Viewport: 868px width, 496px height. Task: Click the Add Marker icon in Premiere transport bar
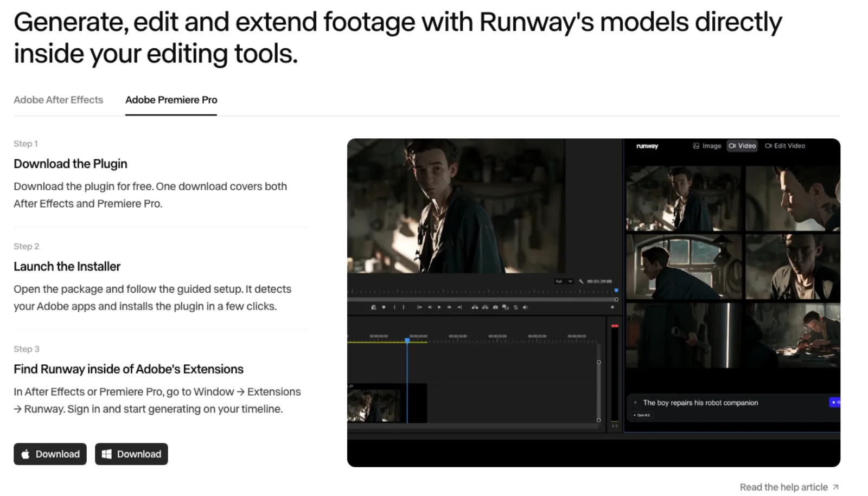(384, 307)
